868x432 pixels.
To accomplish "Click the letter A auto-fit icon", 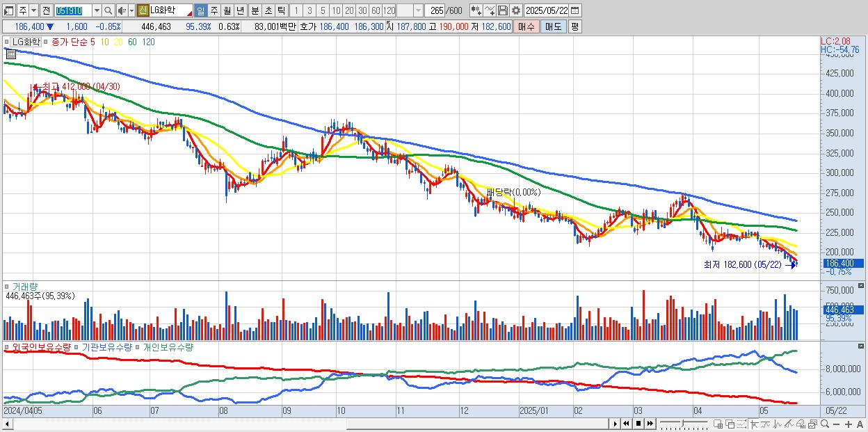I will tap(860, 424).
